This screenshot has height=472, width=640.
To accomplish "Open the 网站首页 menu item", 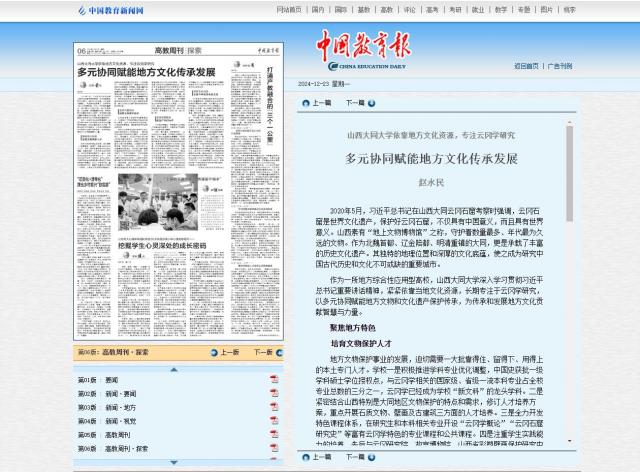I will [x=288, y=10].
